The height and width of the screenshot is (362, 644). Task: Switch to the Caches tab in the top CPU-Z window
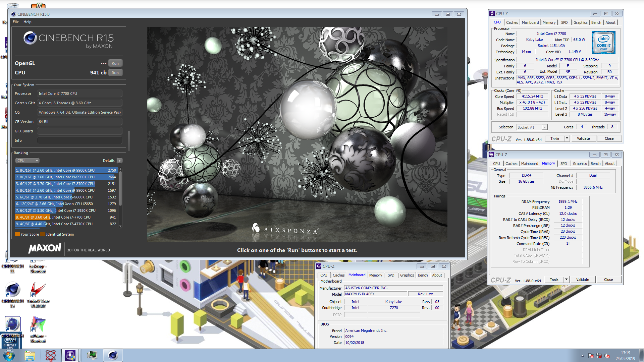pos(512,22)
